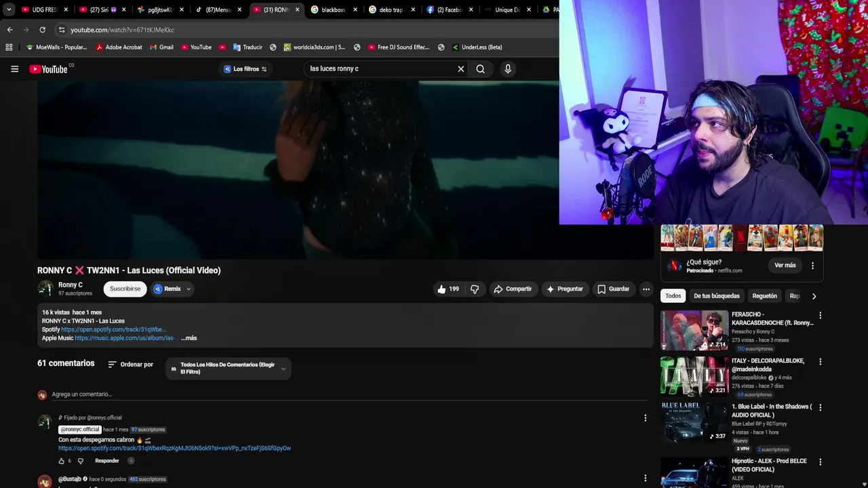The image size is (868, 488).
Task: Click the Compartir share button
Action: point(513,289)
